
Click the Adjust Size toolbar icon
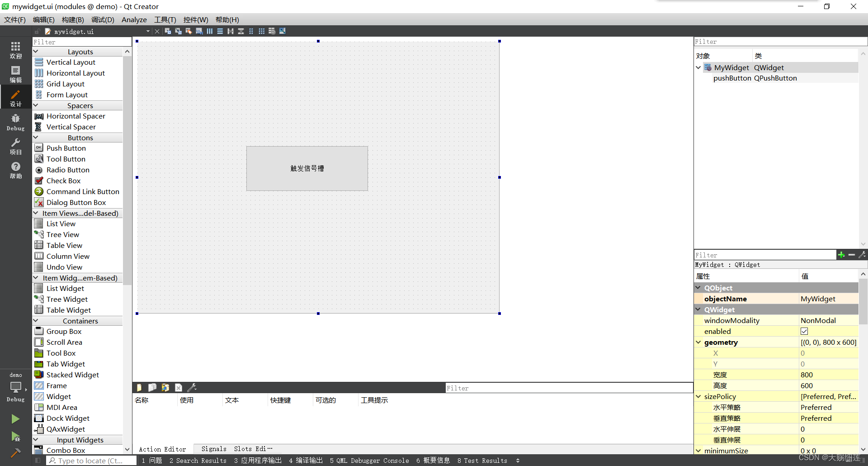point(283,31)
